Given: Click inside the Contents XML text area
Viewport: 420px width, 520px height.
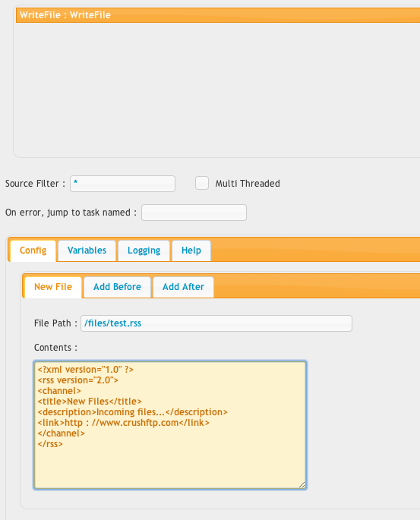Looking at the screenshot, I should pos(170,425).
